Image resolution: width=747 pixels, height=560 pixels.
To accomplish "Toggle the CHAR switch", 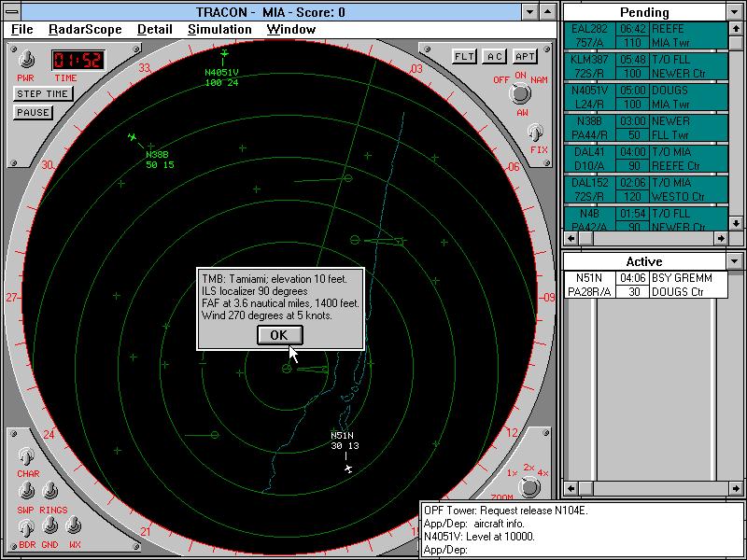I will 27,456.
